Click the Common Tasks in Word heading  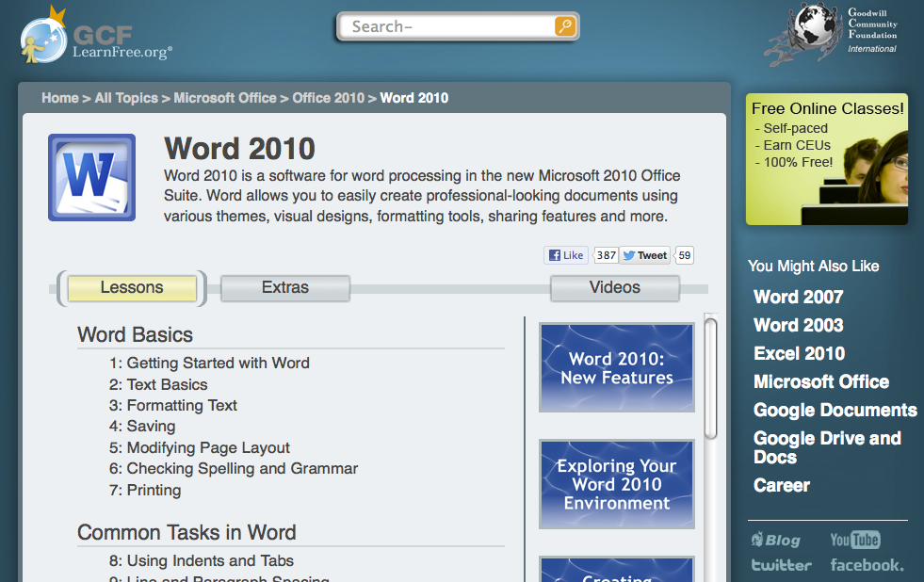(186, 532)
